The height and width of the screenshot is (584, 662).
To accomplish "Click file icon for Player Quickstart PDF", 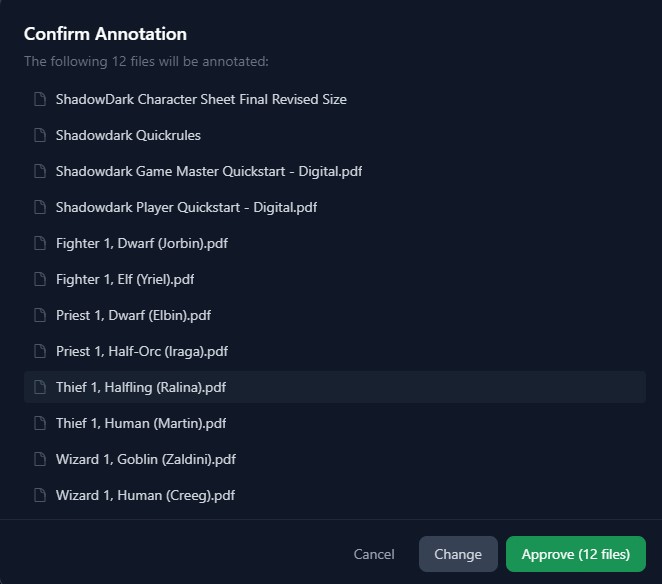I will click(x=40, y=207).
